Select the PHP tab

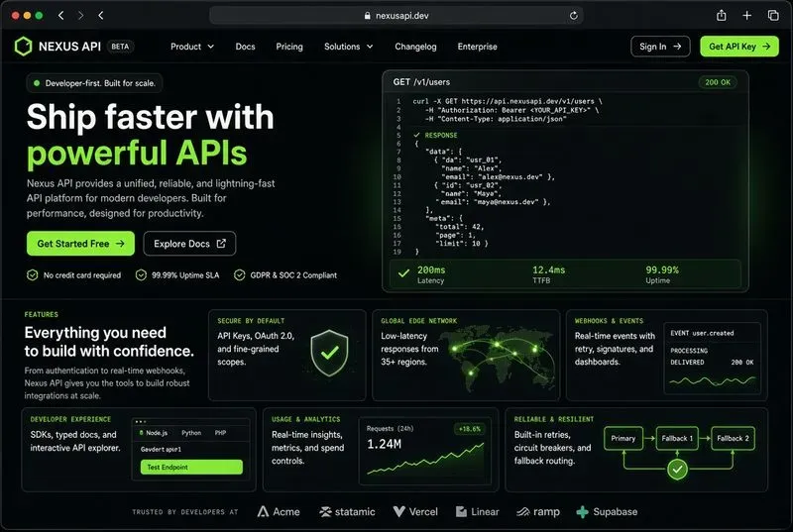(220, 433)
